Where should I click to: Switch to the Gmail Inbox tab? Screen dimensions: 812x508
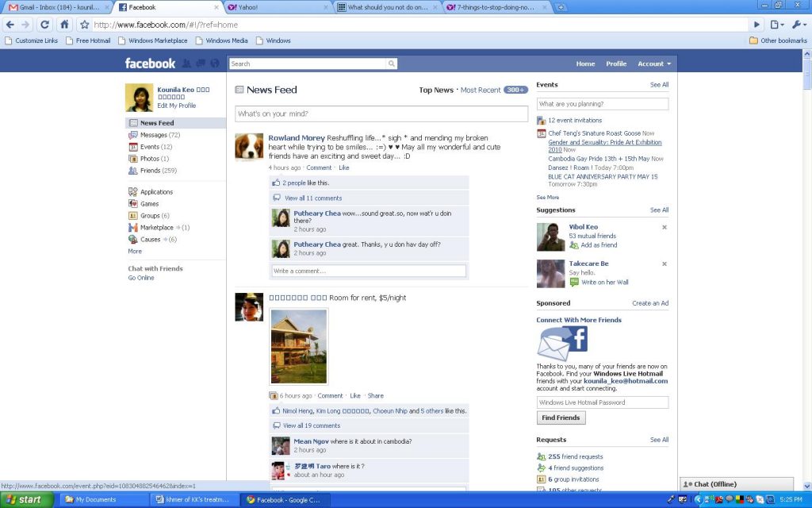click(x=56, y=7)
